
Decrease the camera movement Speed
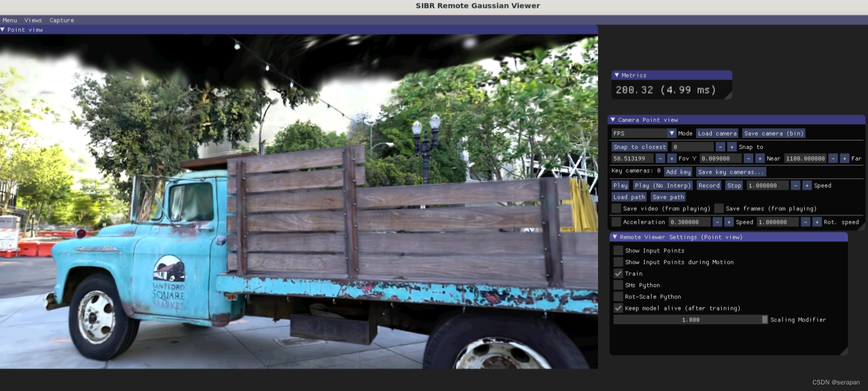[x=717, y=222]
